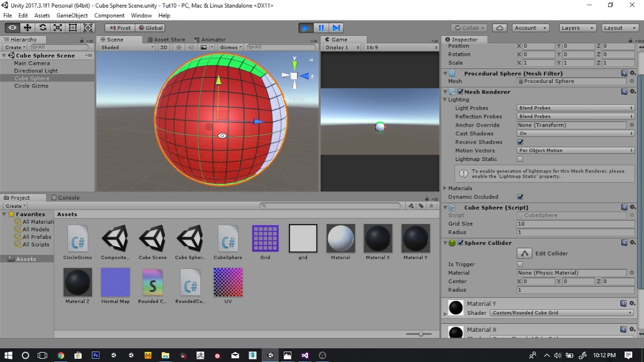Click the Play button
The width and height of the screenshot is (644, 362).
click(x=305, y=28)
